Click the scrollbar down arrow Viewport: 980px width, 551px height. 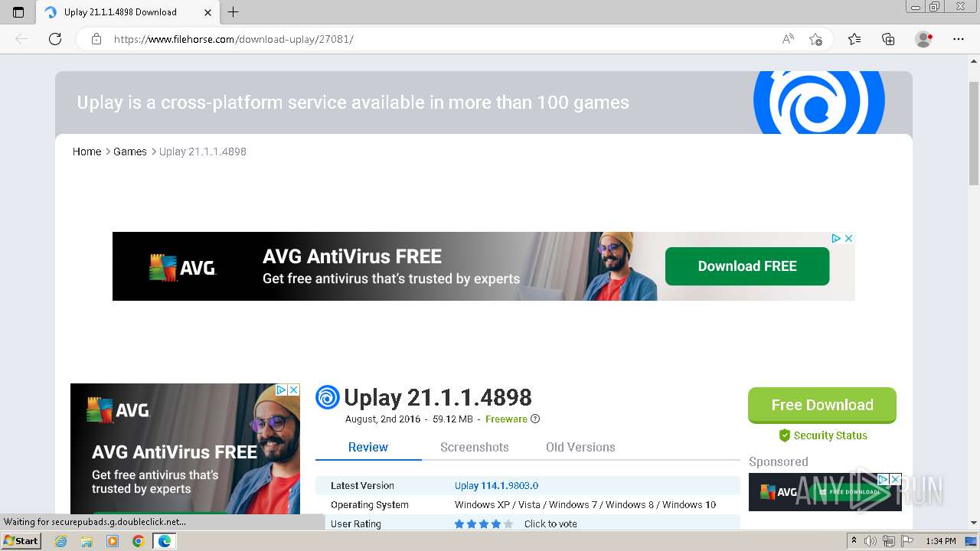(x=973, y=523)
